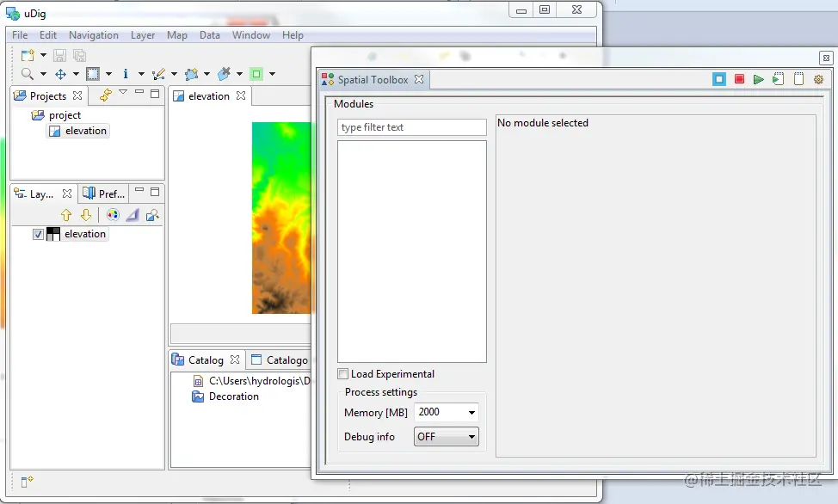Select the Spatial Toolbox tab
This screenshot has width=838, height=504.
click(373, 80)
